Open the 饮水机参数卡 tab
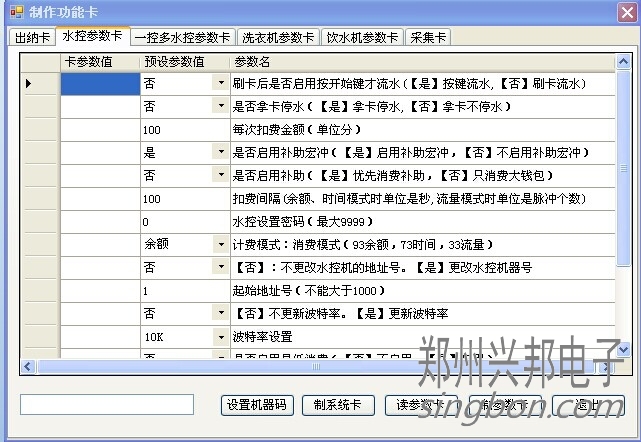This screenshot has width=641, height=442. click(x=363, y=38)
